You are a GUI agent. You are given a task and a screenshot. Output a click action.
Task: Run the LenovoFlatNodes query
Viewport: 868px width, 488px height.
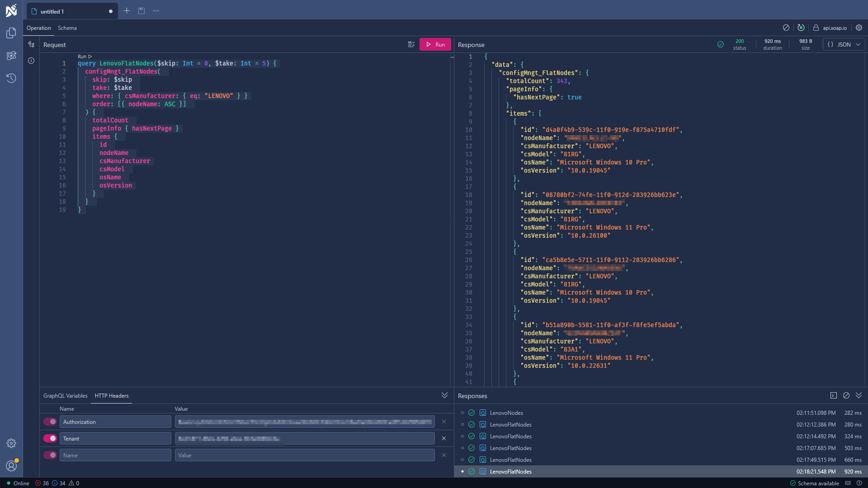[x=434, y=44]
